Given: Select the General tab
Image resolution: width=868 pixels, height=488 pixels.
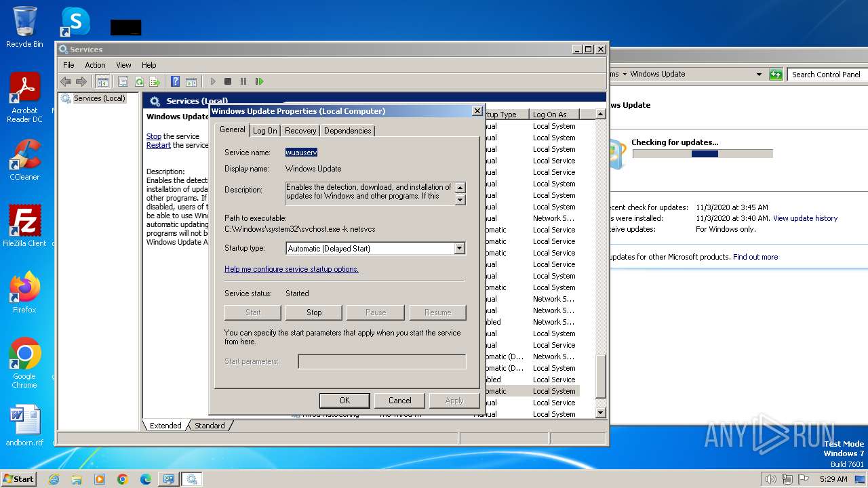Looking at the screenshot, I should [x=232, y=129].
